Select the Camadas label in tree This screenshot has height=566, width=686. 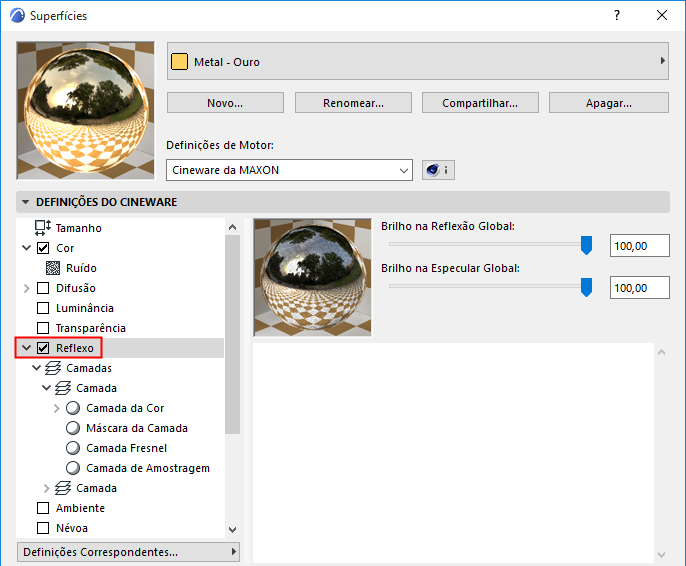tap(89, 368)
